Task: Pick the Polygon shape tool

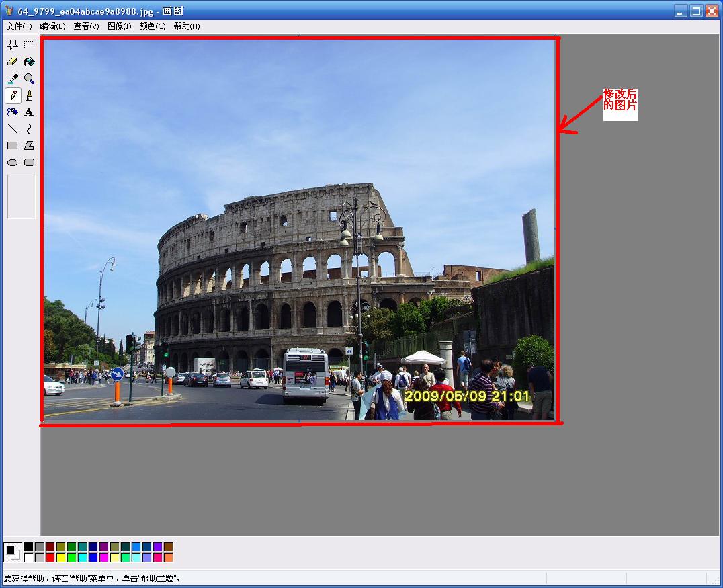Action: click(x=29, y=145)
